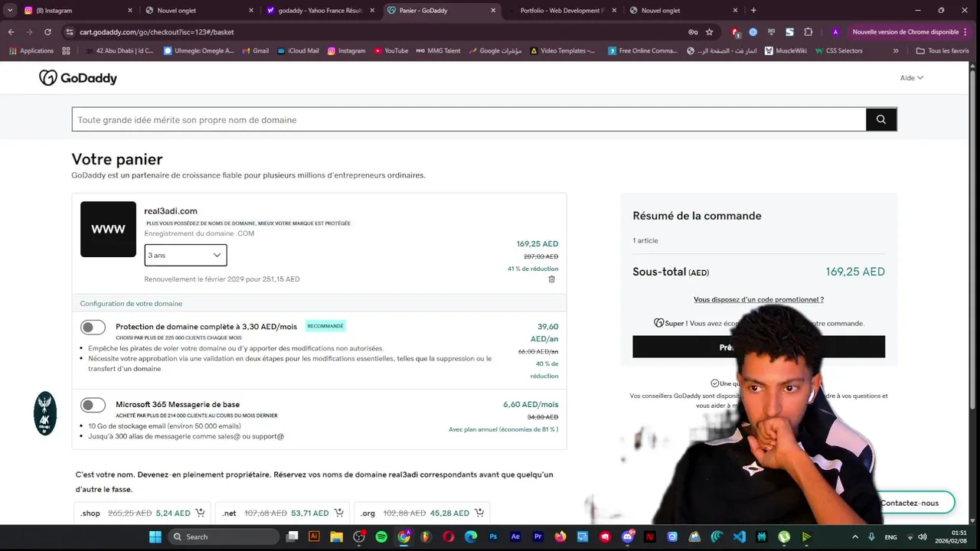Viewport: 980px width, 551px height.
Task: Switch to the first Nouvel onglet tab
Action: click(199, 11)
